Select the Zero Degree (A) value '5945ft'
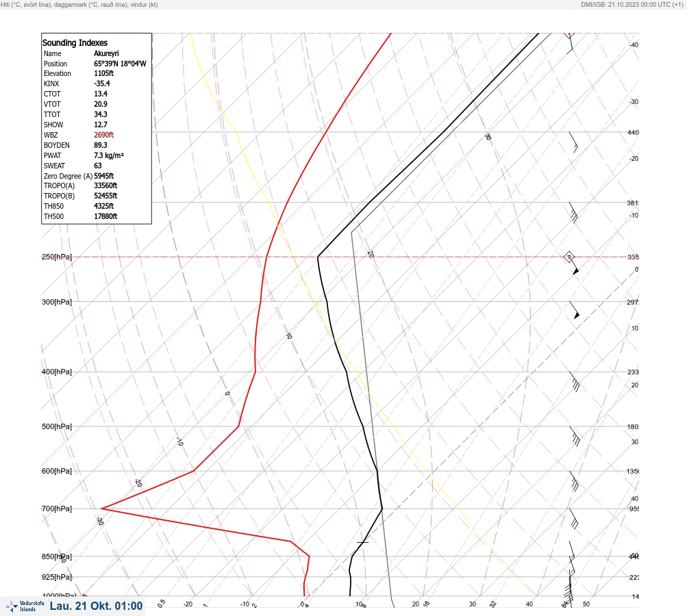Image resolution: width=687 pixels, height=616 pixels. [104, 176]
